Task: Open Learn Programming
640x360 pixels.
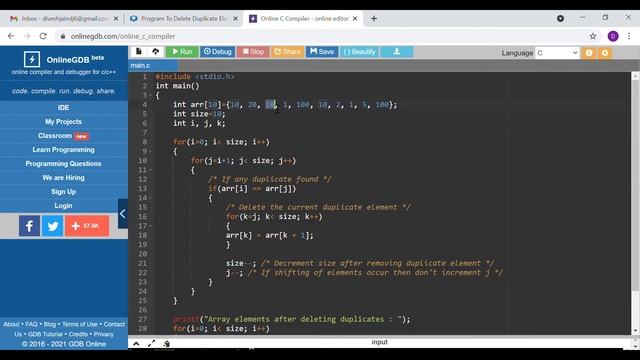Action: pos(63,150)
